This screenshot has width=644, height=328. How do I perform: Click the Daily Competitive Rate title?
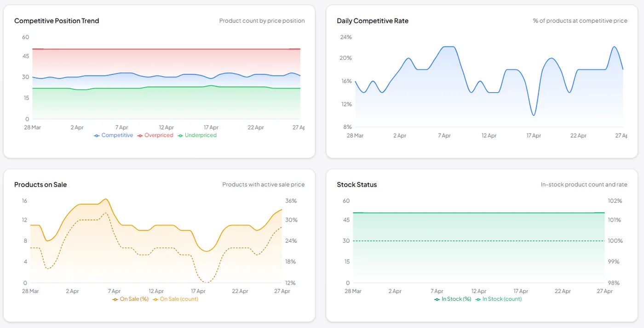click(x=373, y=21)
